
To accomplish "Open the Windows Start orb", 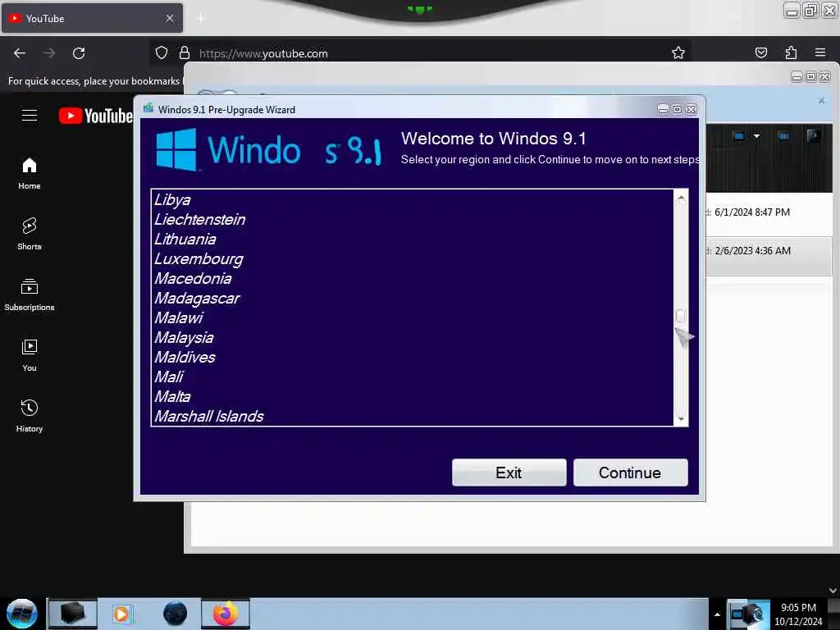I will pyautogui.click(x=22, y=614).
